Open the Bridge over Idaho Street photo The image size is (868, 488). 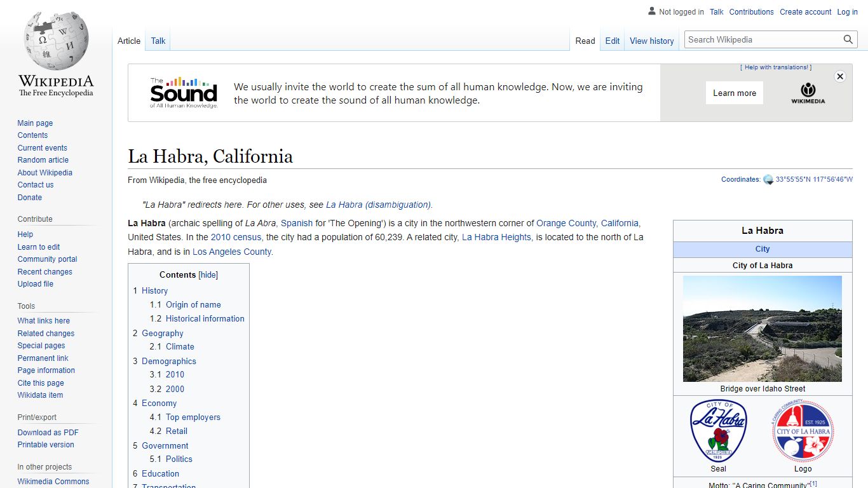point(763,329)
